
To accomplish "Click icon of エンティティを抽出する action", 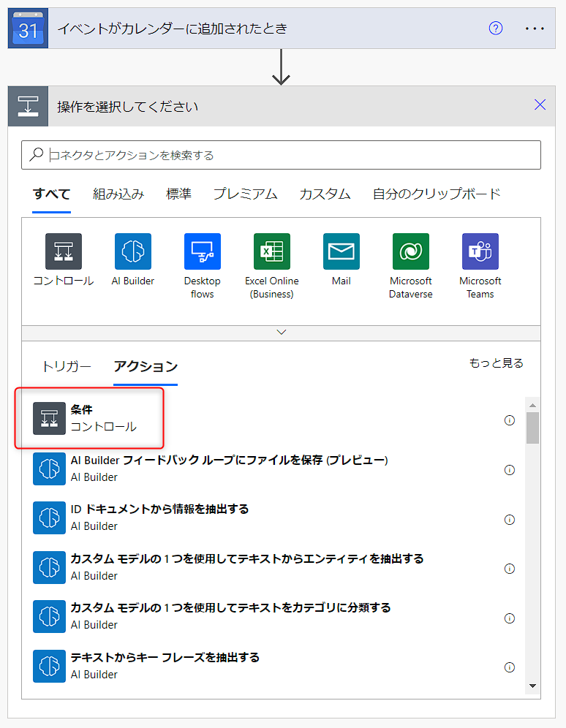I will coord(49,567).
